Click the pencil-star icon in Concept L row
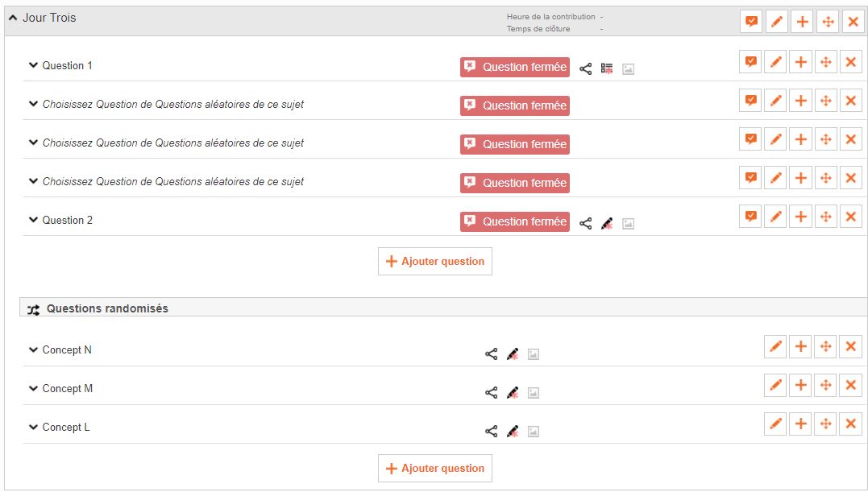This screenshot has height=492, width=868. pos(513,431)
